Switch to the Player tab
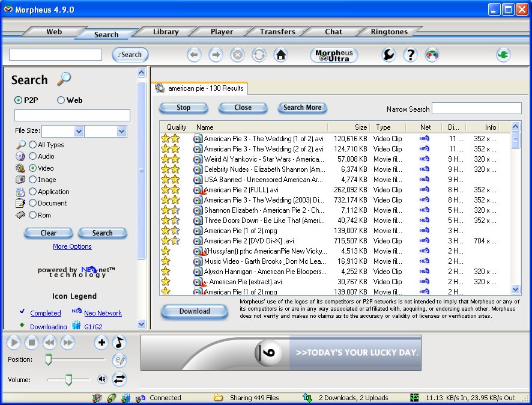 point(222,32)
